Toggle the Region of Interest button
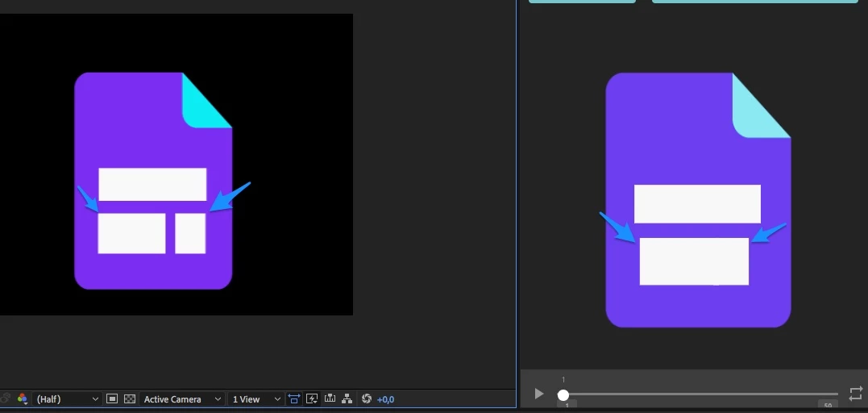This screenshot has width=868, height=413. 112,398
